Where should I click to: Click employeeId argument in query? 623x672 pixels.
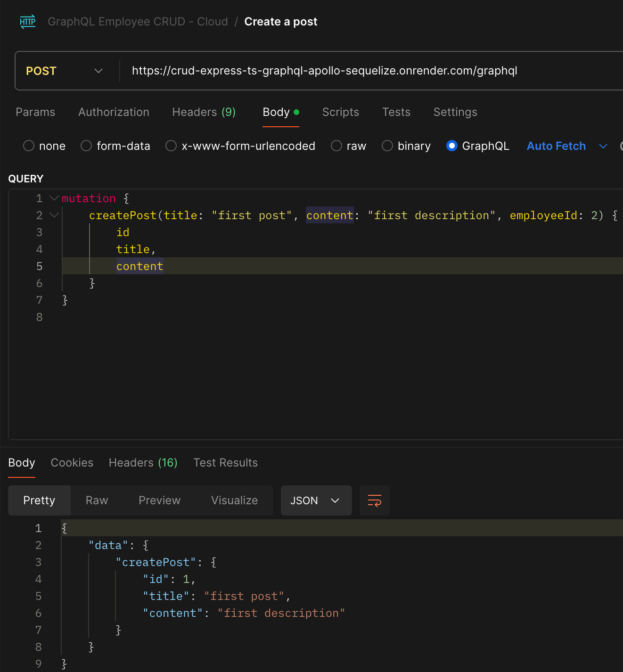point(544,215)
